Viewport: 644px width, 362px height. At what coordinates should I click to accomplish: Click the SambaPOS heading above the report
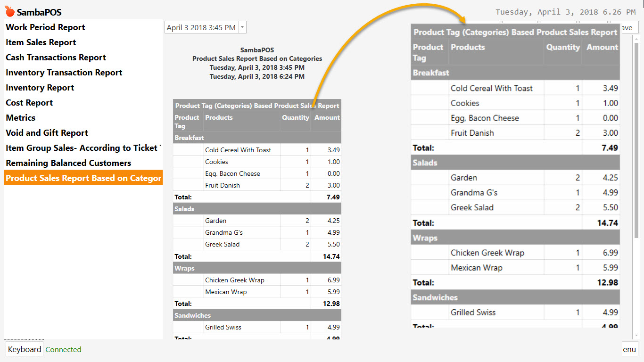pos(257,50)
